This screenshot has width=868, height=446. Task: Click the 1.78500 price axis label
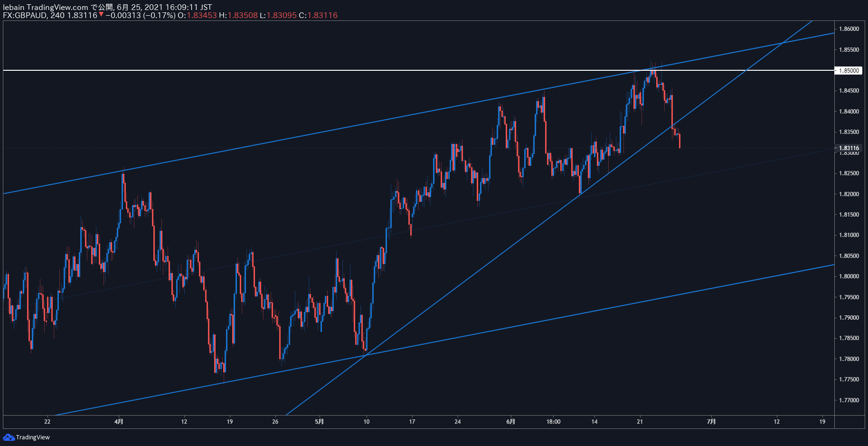[x=849, y=338]
